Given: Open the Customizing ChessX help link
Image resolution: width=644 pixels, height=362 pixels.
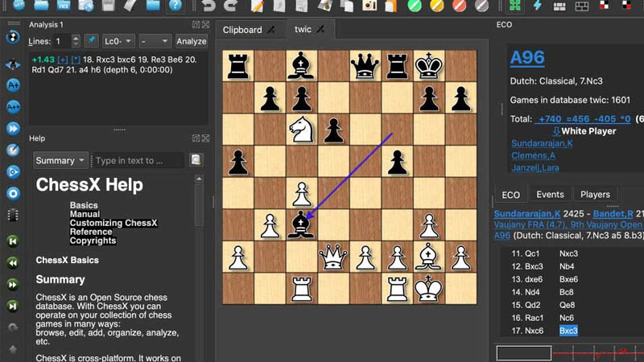Looking at the screenshot, I should (114, 223).
